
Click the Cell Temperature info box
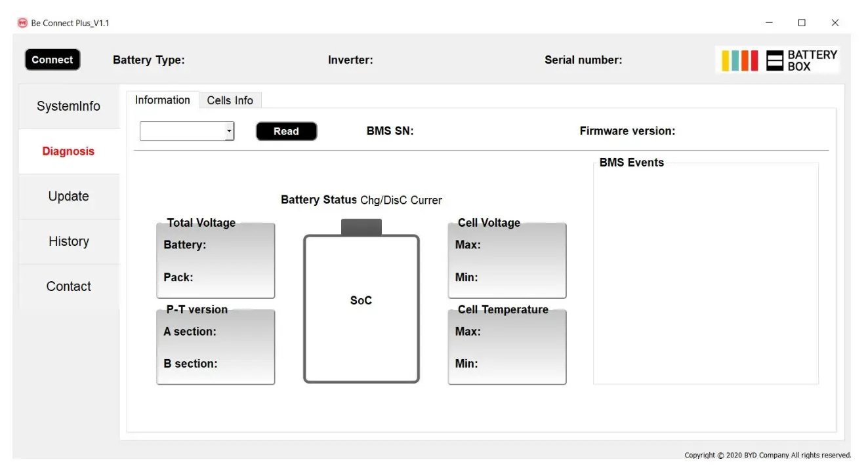coord(506,346)
